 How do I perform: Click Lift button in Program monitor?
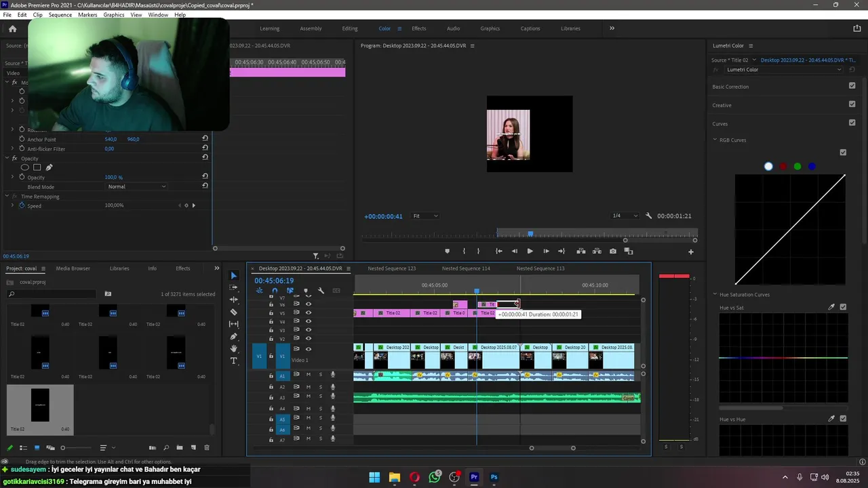pyautogui.click(x=581, y=251)
